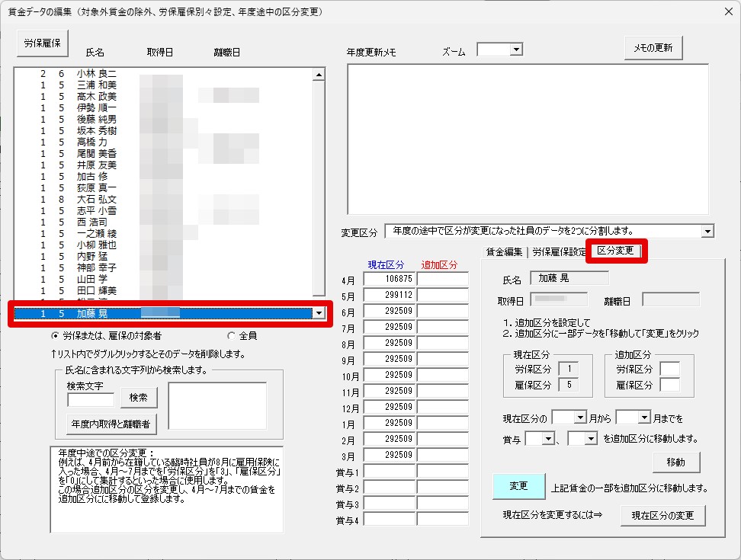Click the 現在区分の変更 button
741x560 pixels.
click(662, 516)
